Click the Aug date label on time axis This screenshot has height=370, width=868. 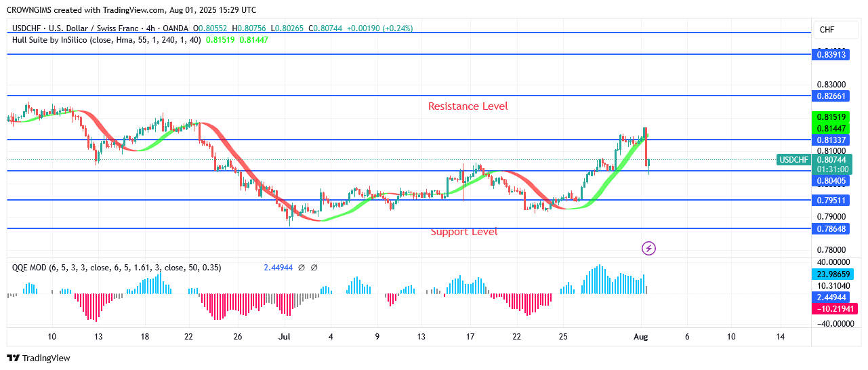(640, 337)
